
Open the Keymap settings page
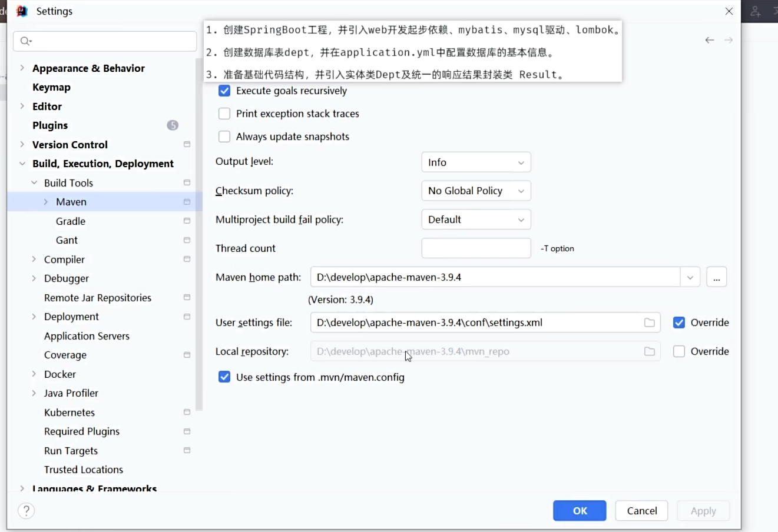[x=51, y=87]
